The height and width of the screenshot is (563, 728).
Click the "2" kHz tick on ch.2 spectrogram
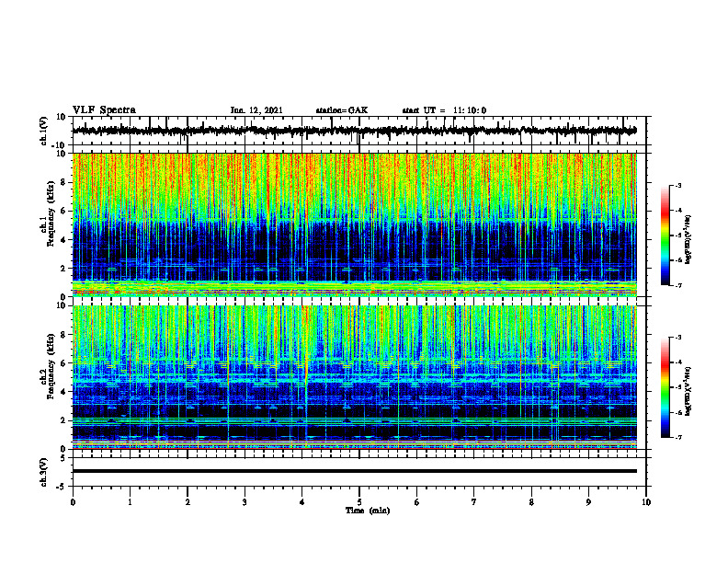coord(64,420)
